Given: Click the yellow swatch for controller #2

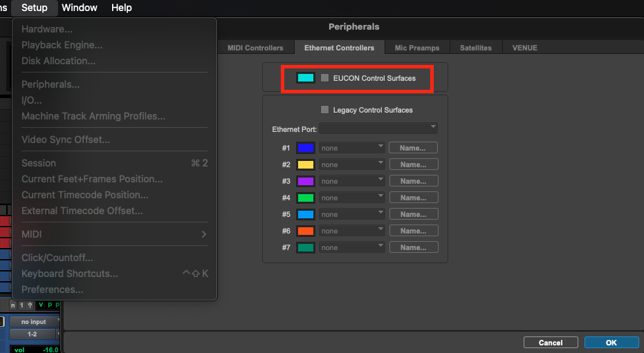Looking at the screenshot, I should coord(306,164).
